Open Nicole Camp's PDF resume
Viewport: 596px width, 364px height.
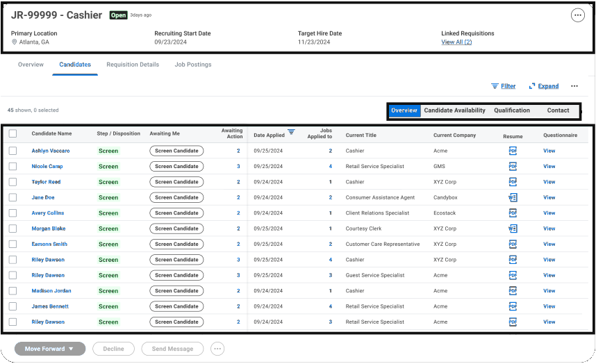click(x=513, y=167)
